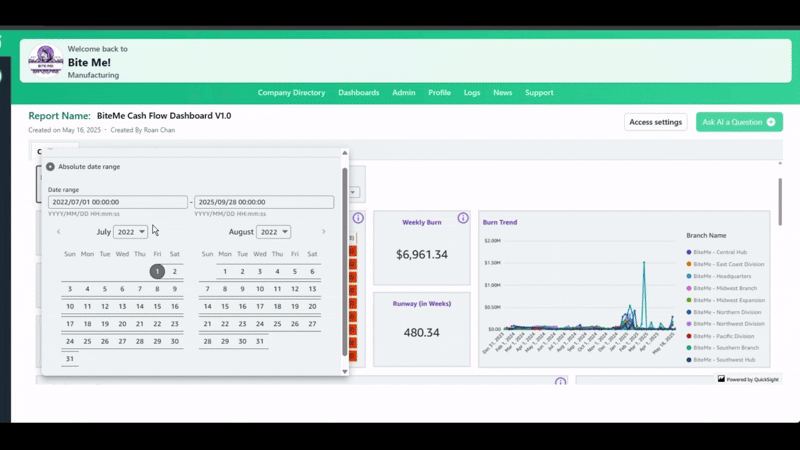Click the start date input field
Viewport: 800px width, 450px height.
tap(118, 202)
